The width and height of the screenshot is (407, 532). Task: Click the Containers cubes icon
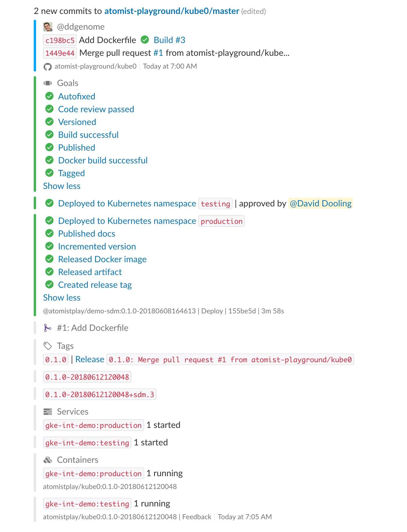coord(48,460)
